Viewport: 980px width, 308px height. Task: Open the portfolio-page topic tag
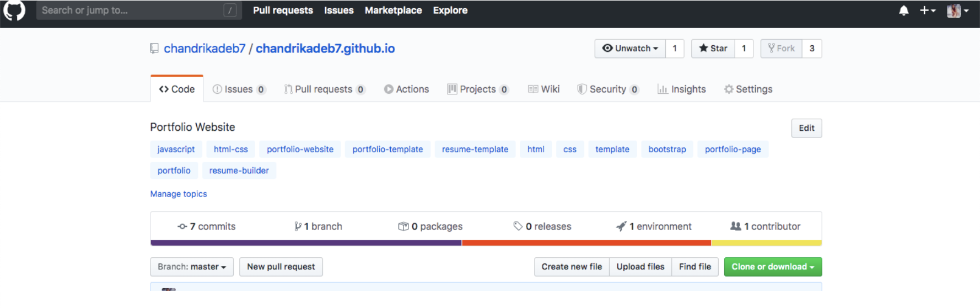point(733,149)
